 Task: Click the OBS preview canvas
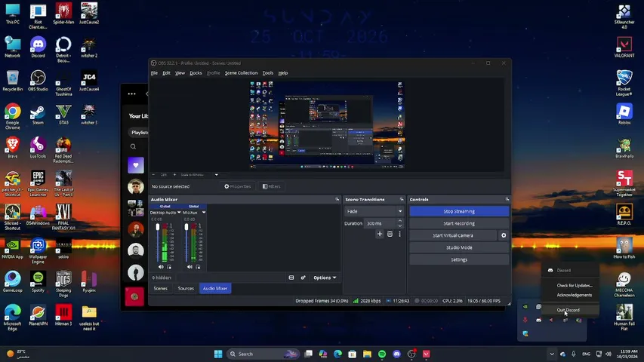tap(328, 124)
